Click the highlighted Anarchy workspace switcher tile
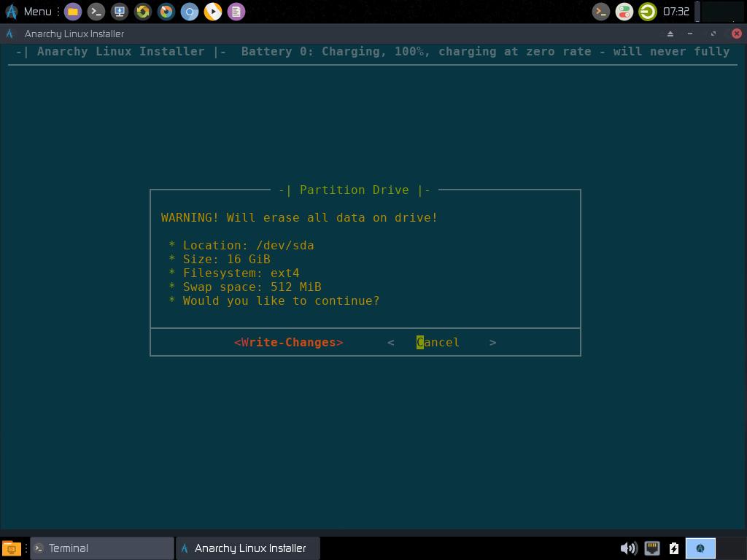The height and width of the screenshot is (560, 747). point(700,548)
